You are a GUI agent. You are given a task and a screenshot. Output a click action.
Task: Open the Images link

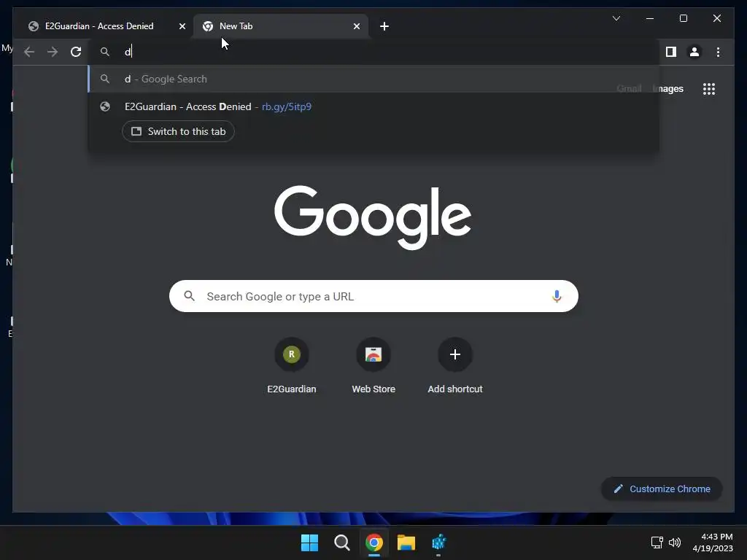[668, 89]
